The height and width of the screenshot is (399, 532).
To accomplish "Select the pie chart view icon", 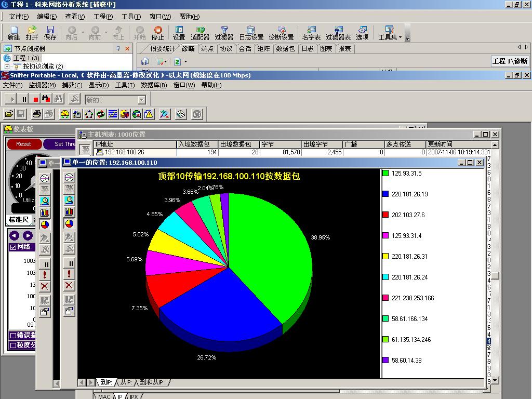I will 69,223.
